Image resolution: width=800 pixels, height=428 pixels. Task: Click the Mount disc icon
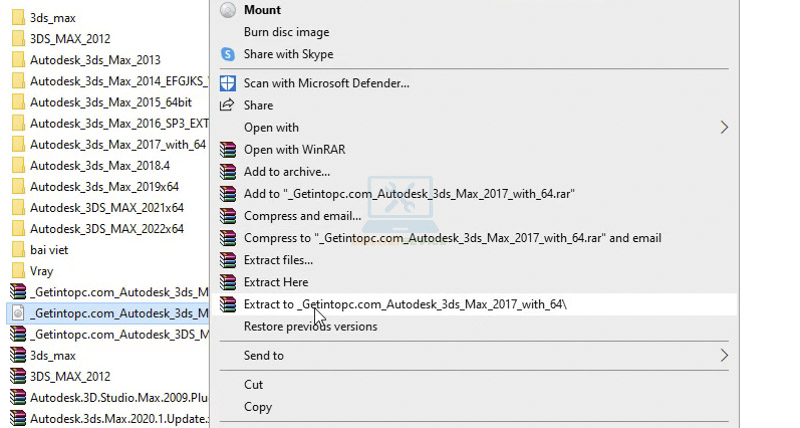tap(228, 10)
